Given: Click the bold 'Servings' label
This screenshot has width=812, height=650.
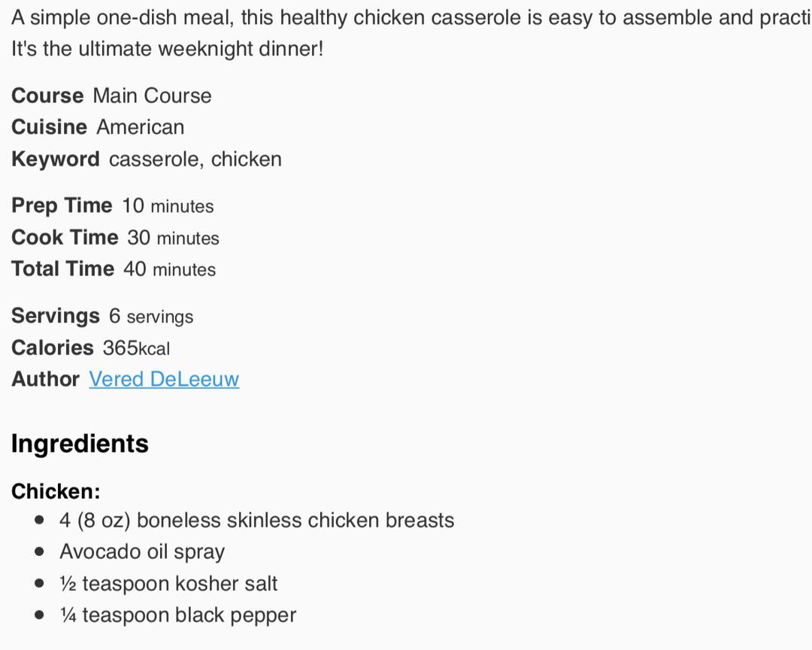Looking at the screenshot, I should 55,316.
